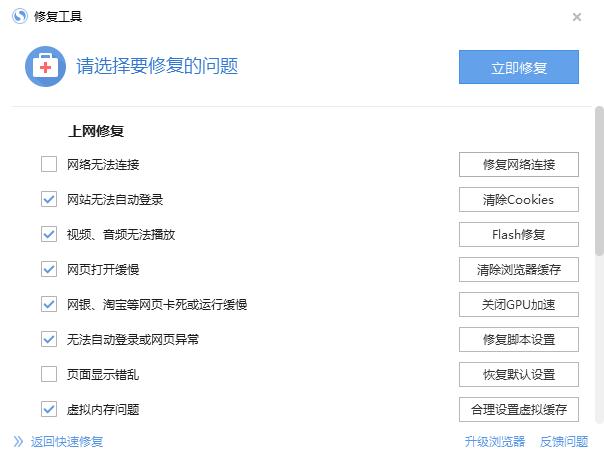Click the 修复网络连接 button
The width and height of the screenshot is (604, 460).
pyautogui.click(x=519, y=165)
